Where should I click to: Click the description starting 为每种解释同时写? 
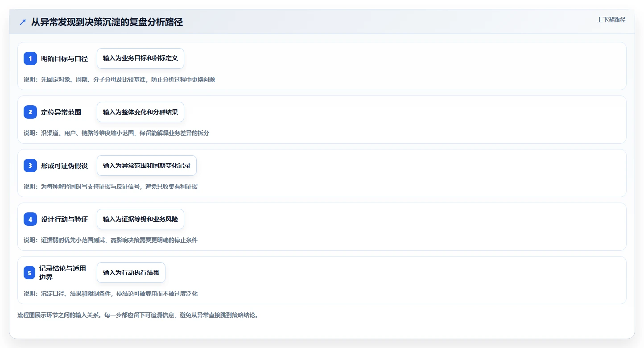pyautogui.click(x=111, y=186)
